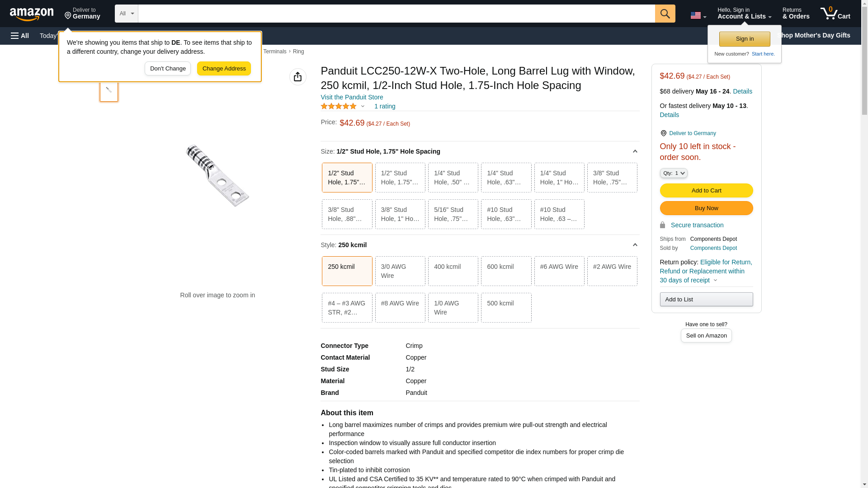
Task: Click the product thumbnail image
Action: (x=109, y=91)
